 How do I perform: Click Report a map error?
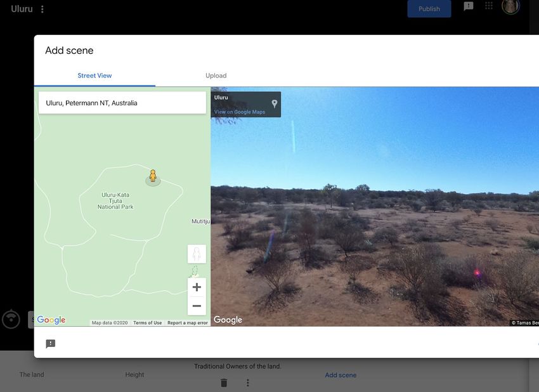click(x=187, y=323)
